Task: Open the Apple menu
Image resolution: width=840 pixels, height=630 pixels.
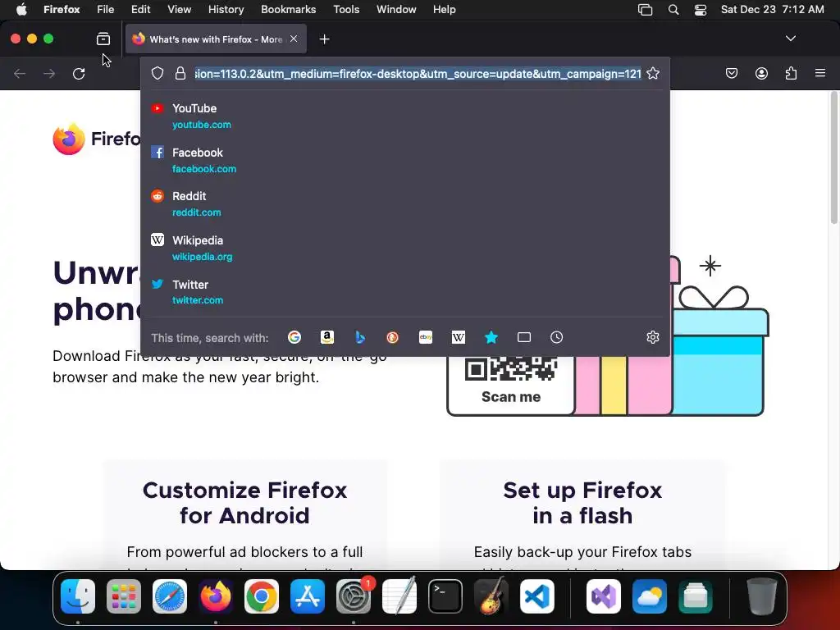Action: point(21,9)
